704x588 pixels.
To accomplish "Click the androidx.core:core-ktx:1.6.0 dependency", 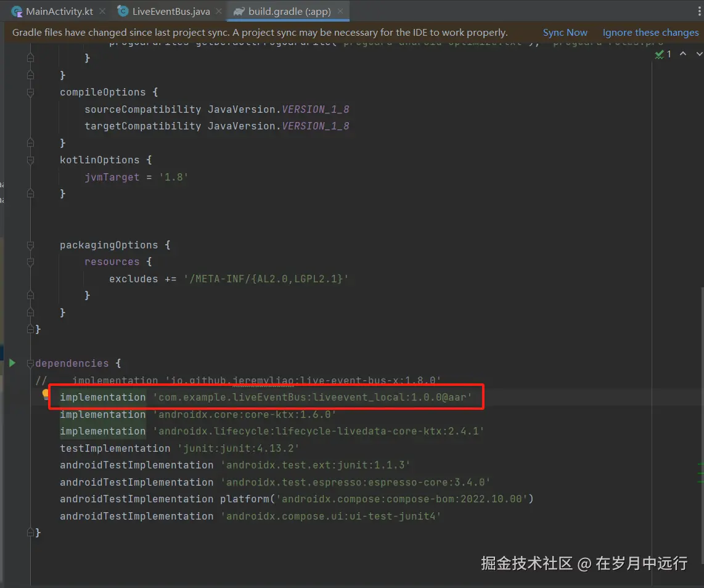I will point(244,414).
